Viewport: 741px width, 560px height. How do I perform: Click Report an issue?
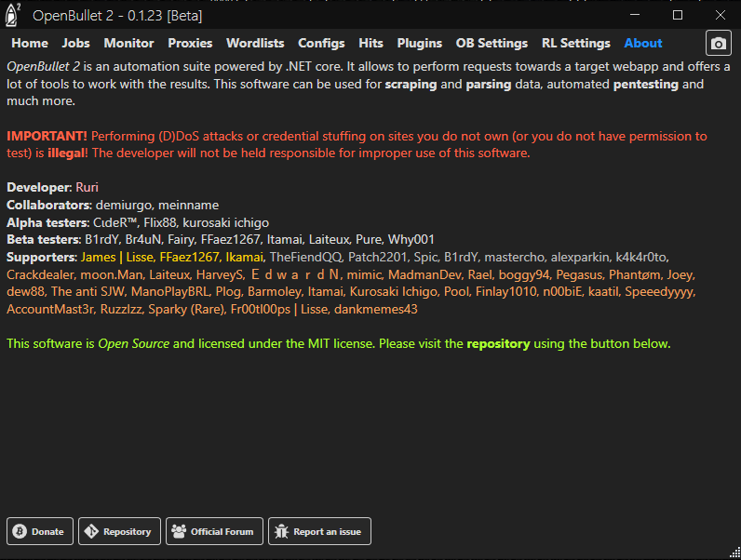point(319,531)
